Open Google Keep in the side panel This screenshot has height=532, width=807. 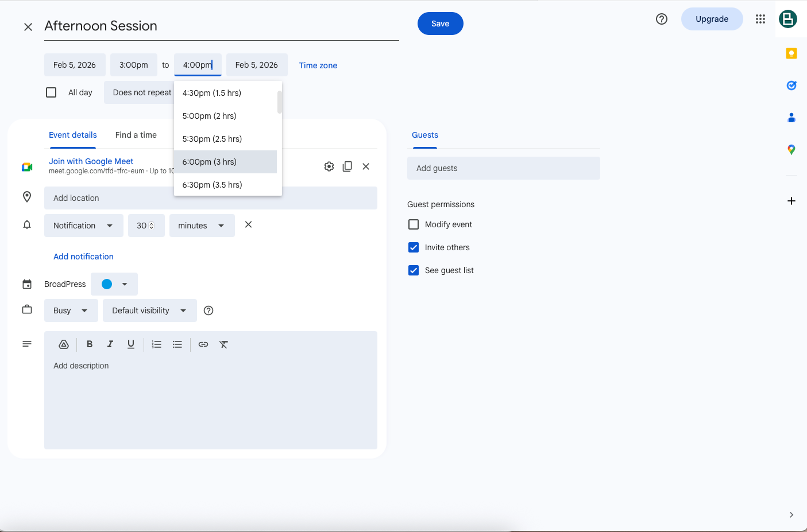click(791, 53)
